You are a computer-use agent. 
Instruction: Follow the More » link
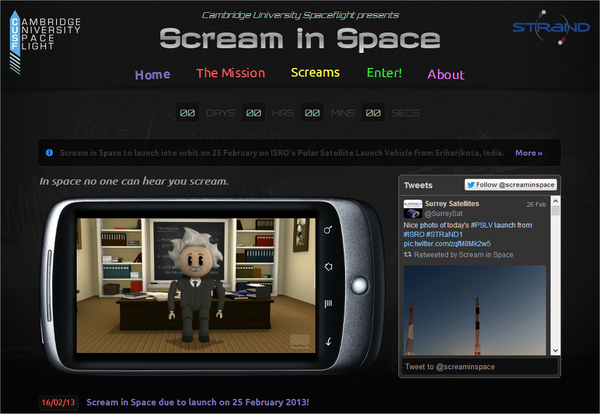click(528, 153)
